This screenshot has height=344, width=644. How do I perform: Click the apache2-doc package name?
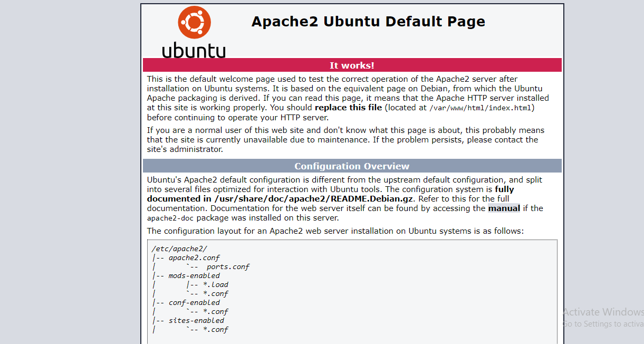click(171, 218)
